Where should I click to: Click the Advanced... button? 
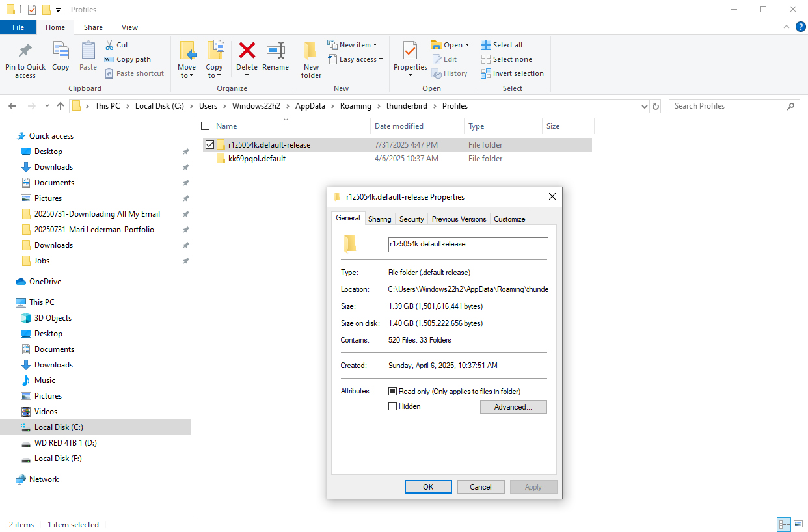(513, 407)
